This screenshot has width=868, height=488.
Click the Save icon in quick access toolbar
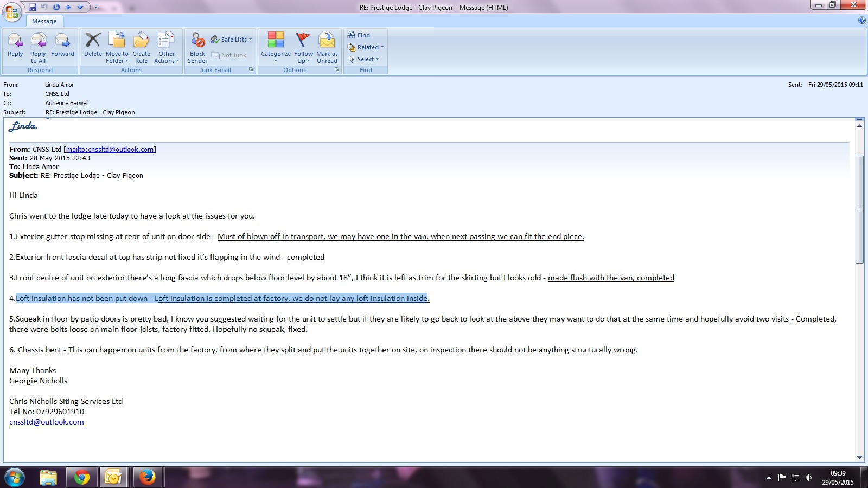click(33, 7)
